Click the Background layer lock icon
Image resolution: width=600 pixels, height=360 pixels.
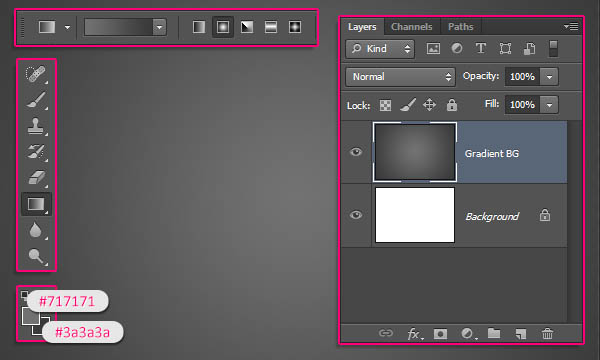coord(545,215)
